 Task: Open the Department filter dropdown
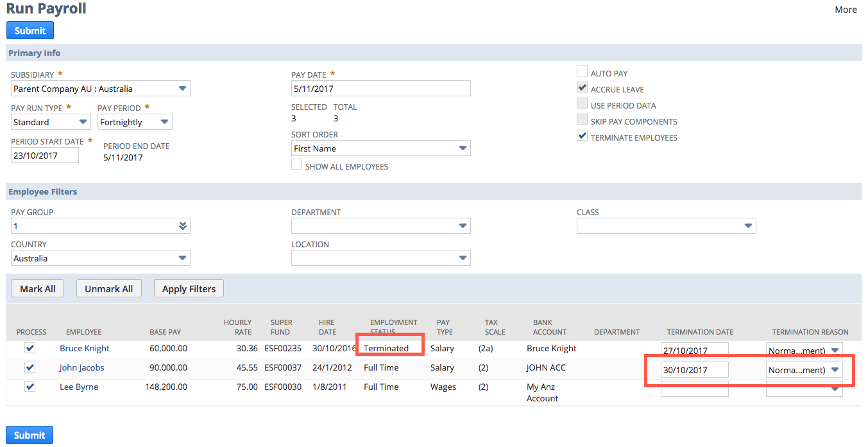tap(463, 225)
